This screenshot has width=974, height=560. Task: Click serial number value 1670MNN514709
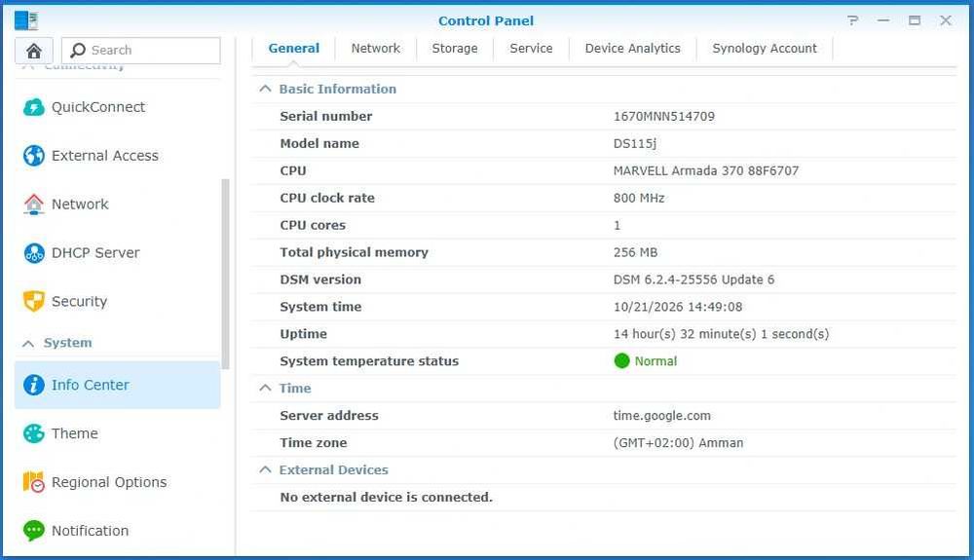coord(664,116)
